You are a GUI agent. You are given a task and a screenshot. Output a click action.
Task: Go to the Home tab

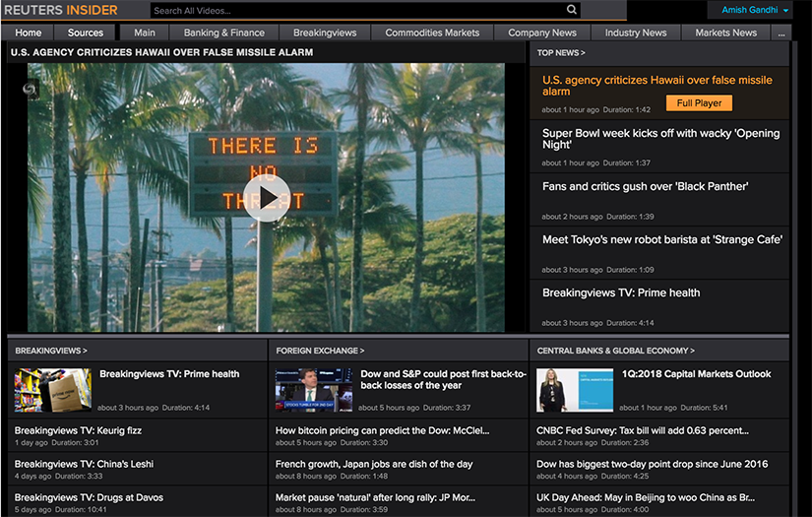28,32
